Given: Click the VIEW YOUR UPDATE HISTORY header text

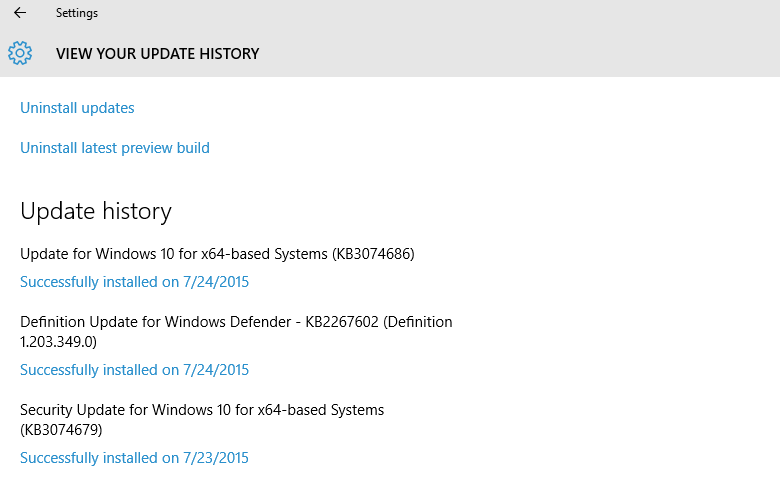Looking at the screenshot, I should point(157,54).
